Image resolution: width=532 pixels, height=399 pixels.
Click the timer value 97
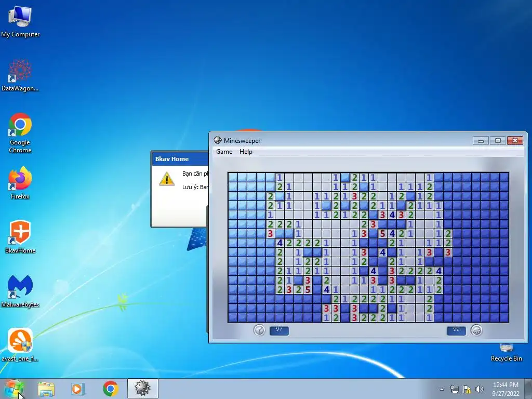tap(279, 330)
